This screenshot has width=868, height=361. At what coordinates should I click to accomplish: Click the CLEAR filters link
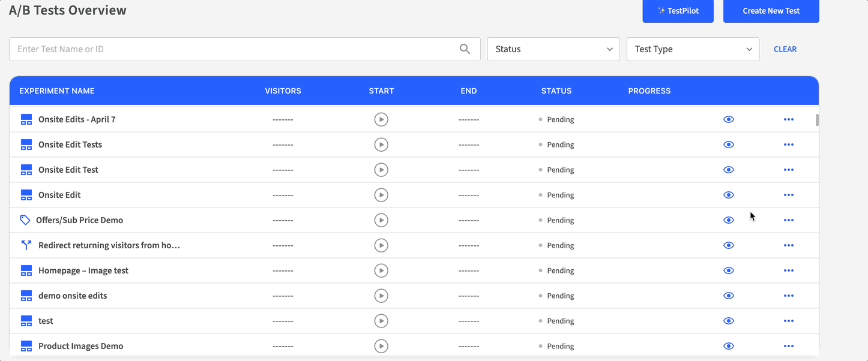[x=785, y=49]
